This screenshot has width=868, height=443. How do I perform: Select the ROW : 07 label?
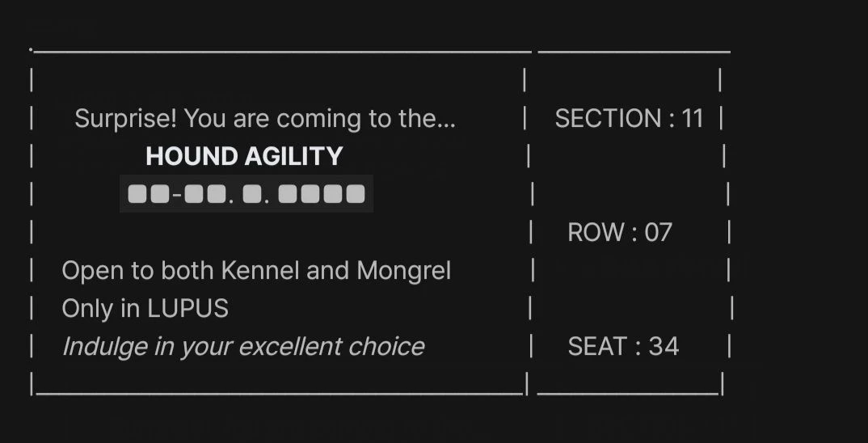tap(620, 233)
